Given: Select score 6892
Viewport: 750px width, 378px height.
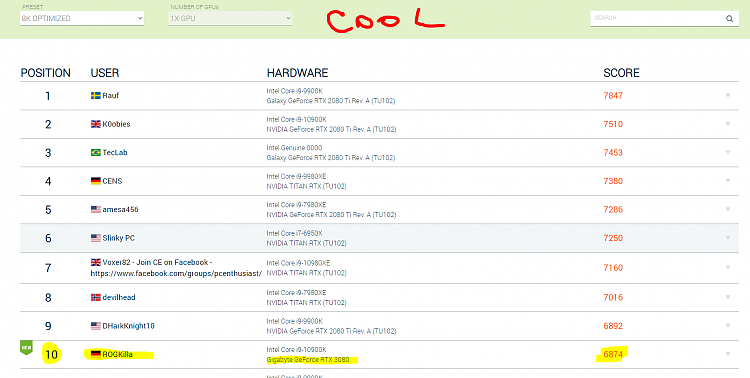Looking at the screenshot, I should (613, 326).
